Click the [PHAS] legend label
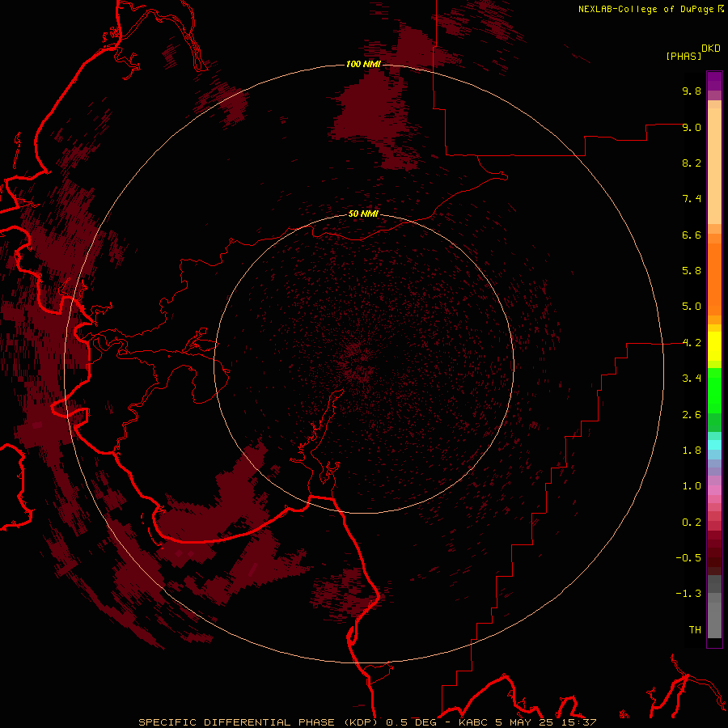728x728 pixels. 684,57
